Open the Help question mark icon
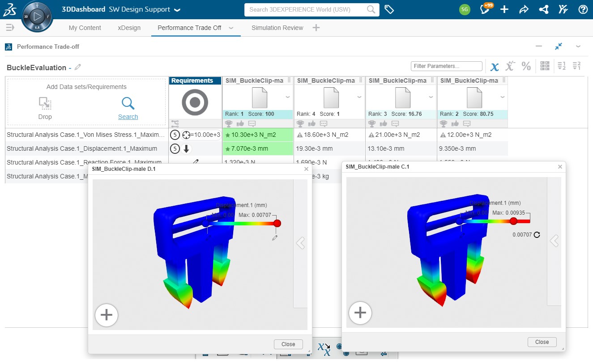593x364 pixels. tap(583, 9)
